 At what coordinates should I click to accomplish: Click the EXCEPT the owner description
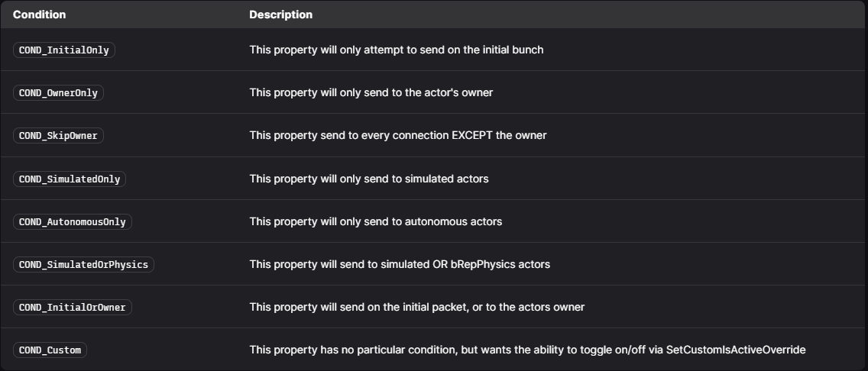397,136
